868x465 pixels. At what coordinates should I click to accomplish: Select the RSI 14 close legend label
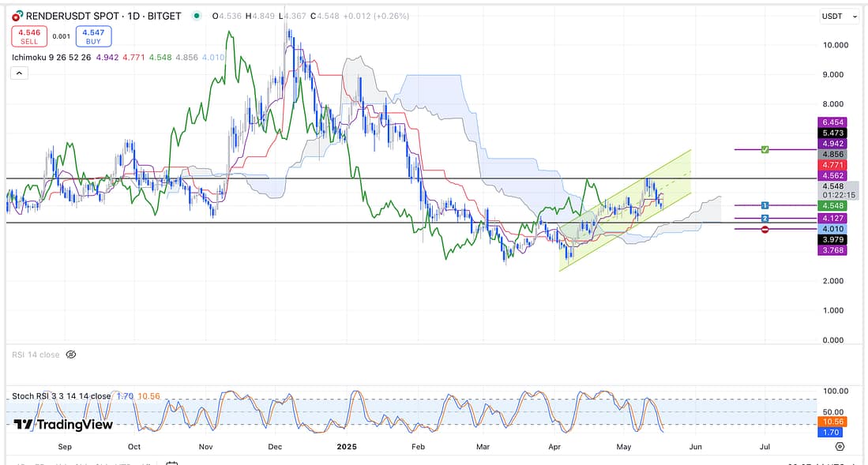click(36, 355)
